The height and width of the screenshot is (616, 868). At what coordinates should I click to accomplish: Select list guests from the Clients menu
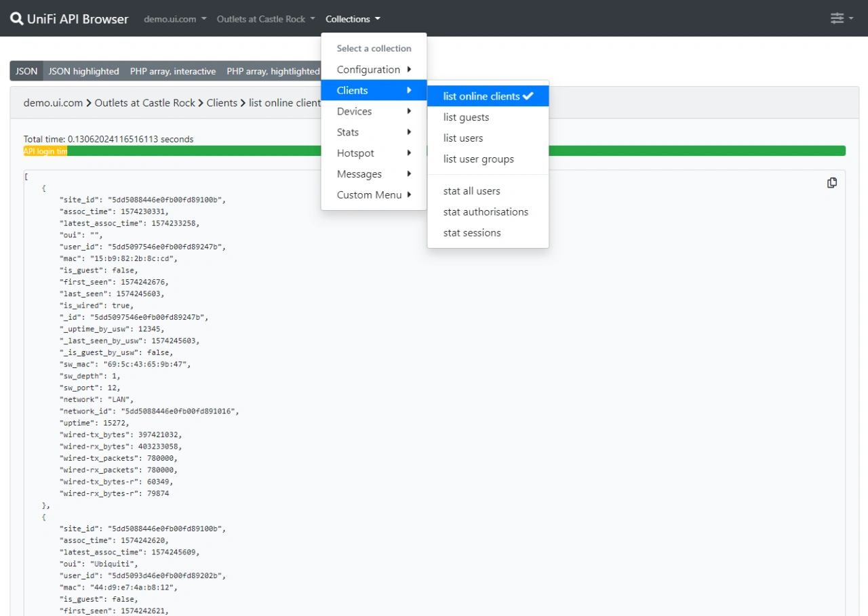coord(466,117)
